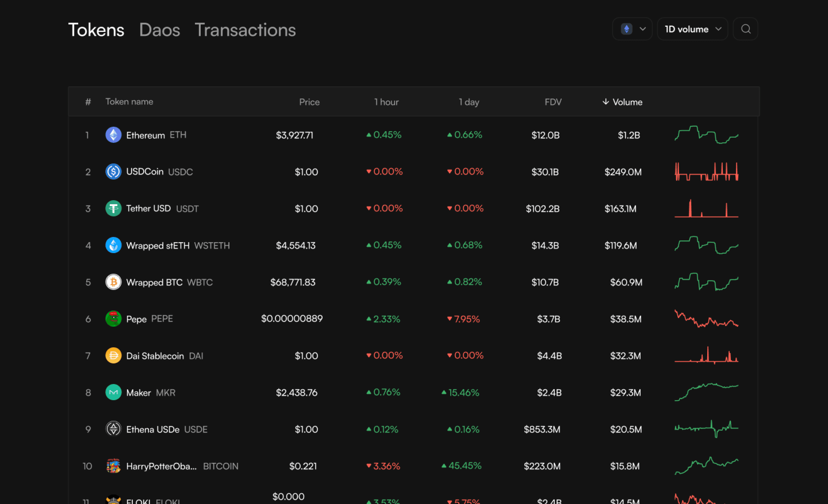828x504 pixels.
Task: Sort by the FDV column header
Action: tap(553, 102)
